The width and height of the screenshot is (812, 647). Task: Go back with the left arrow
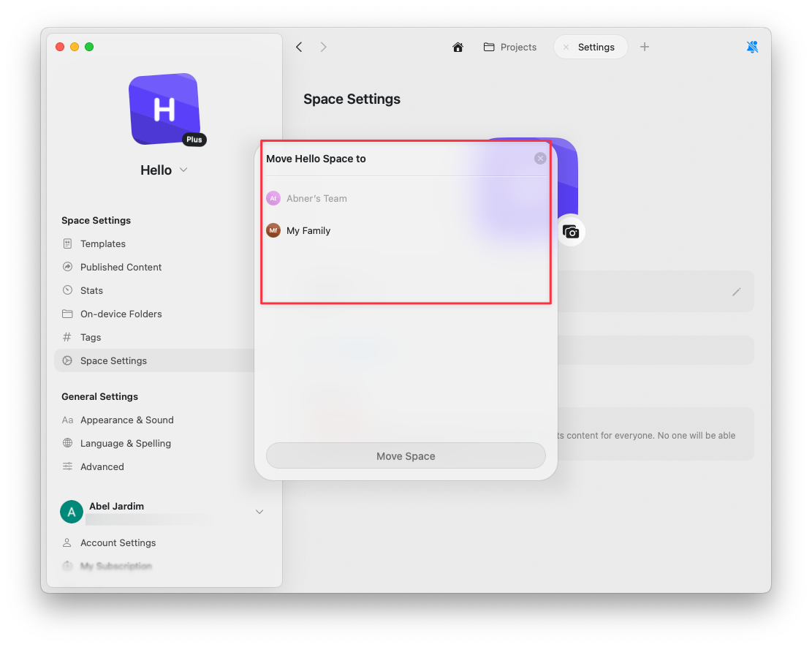coord(299,47)
